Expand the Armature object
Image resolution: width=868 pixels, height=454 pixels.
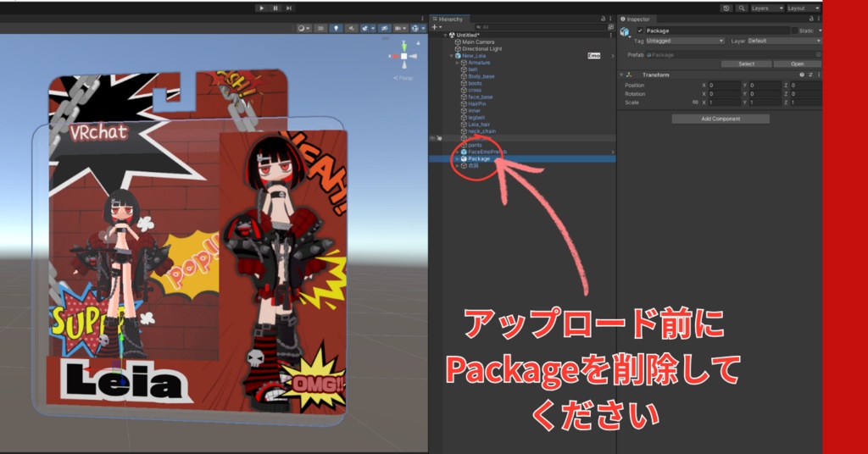457,63
